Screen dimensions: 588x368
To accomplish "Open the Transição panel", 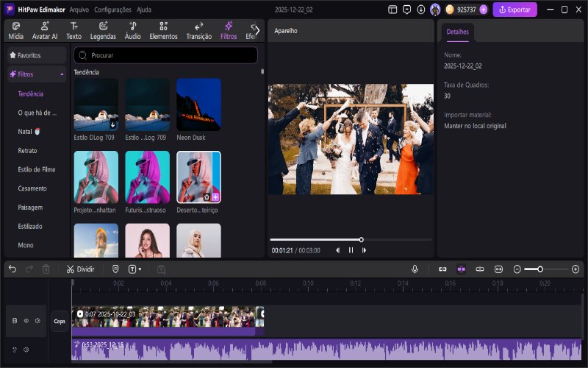I will point(198,31).
